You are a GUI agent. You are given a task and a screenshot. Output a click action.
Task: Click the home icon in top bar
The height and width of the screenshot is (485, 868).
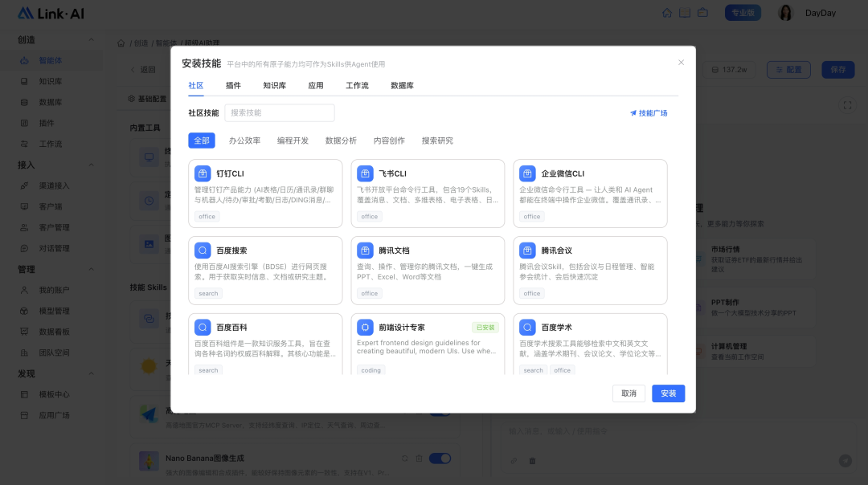[x=667, y=13]
